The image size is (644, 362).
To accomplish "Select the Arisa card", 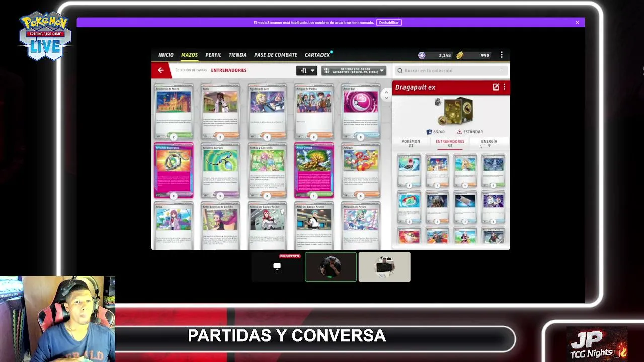I will tap(174, 226).
